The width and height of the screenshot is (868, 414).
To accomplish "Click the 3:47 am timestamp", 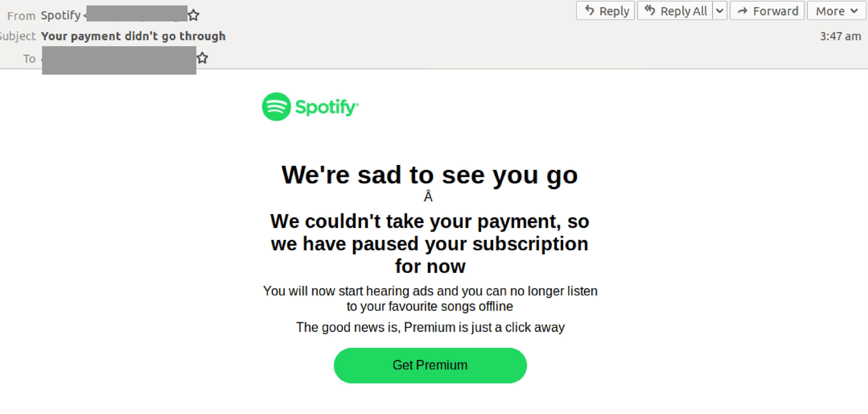I will pos(841,36).
